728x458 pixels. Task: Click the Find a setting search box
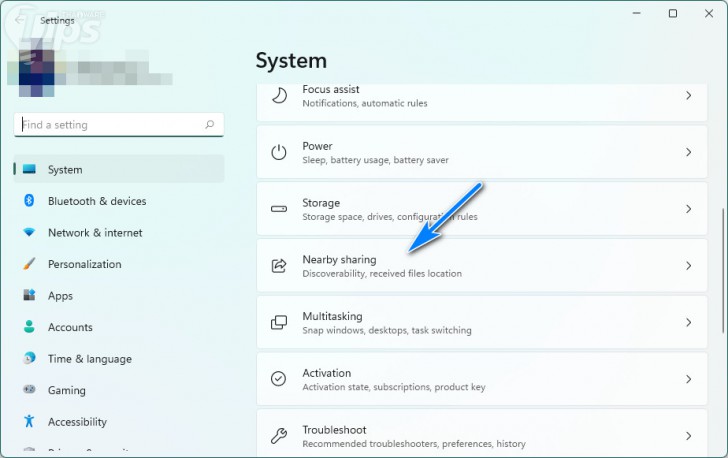pos(119,124)
